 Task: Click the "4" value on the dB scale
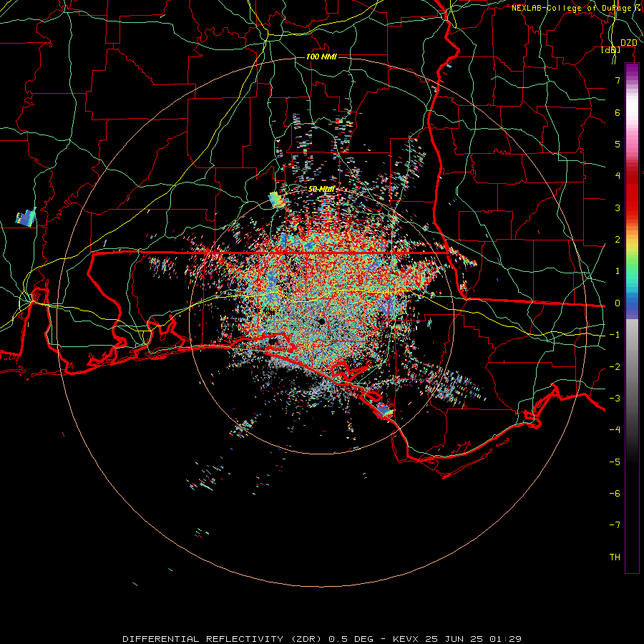[x=618, y=176]
